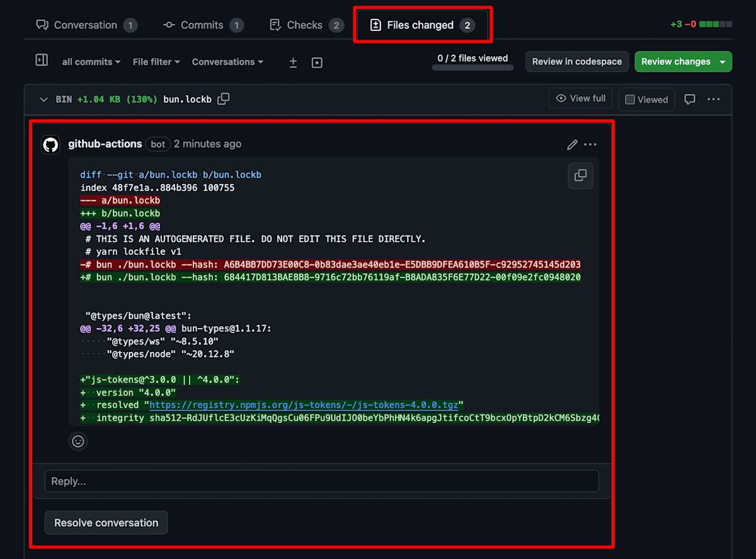The height and width of the screenshot is (559, 756).
Task: Click the '# yarn lockfile v1' line
Action: pyautogui.click(x=134, y=251)
